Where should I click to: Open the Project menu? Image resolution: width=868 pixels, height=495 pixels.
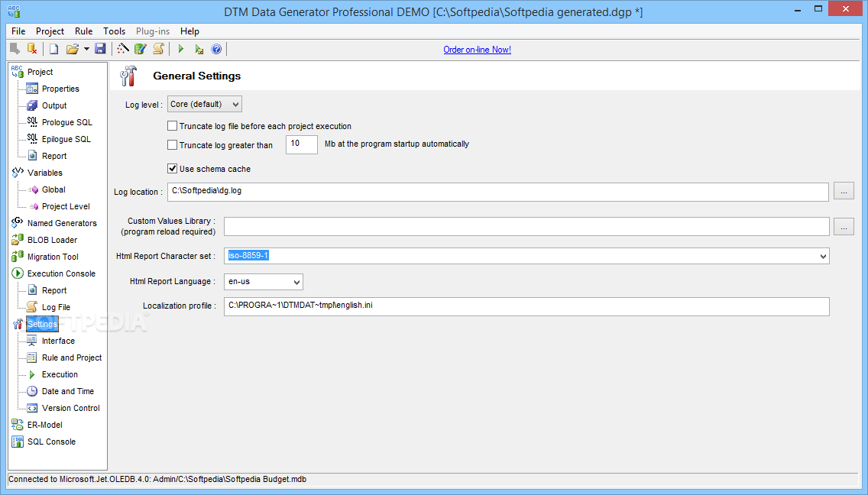50,31
